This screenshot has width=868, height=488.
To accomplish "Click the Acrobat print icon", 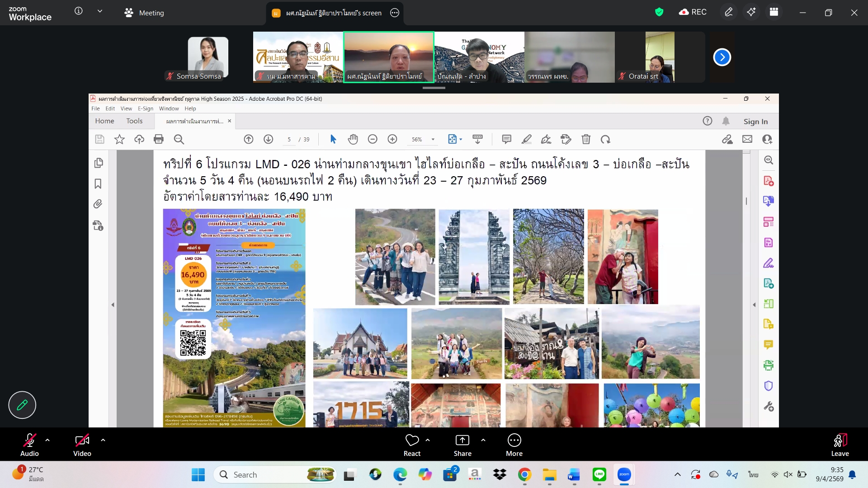I will pyautogui.click(x=159, y=139).
